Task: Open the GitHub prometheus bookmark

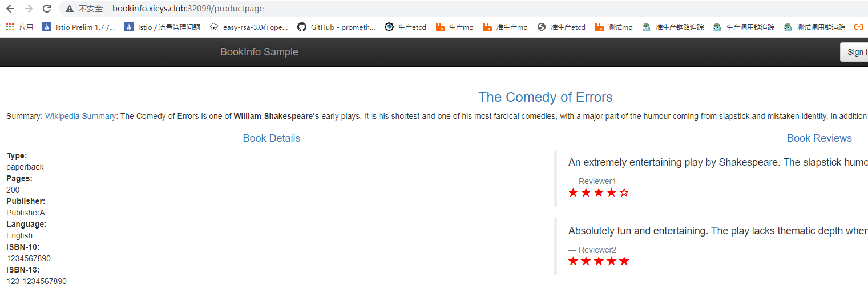Action: pos(336,27)
